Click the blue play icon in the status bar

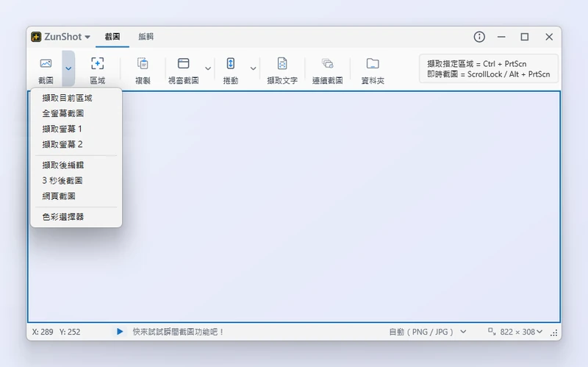(120, 332)
